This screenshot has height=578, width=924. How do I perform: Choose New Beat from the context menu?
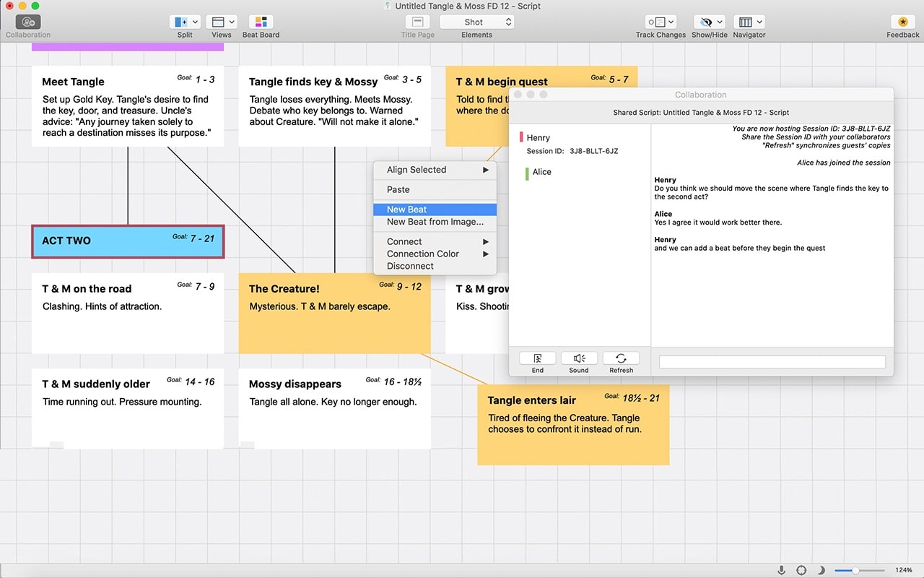point(434,209)
